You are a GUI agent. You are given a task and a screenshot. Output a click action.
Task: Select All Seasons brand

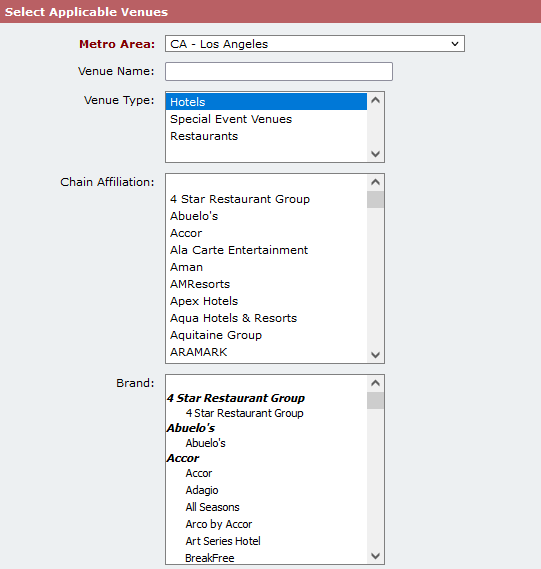(266, 507)
